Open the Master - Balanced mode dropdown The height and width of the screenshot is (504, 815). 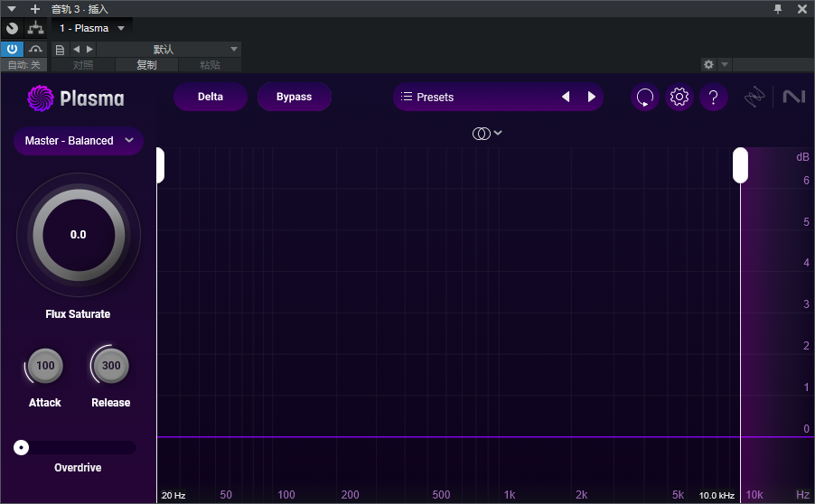(79, 140)
